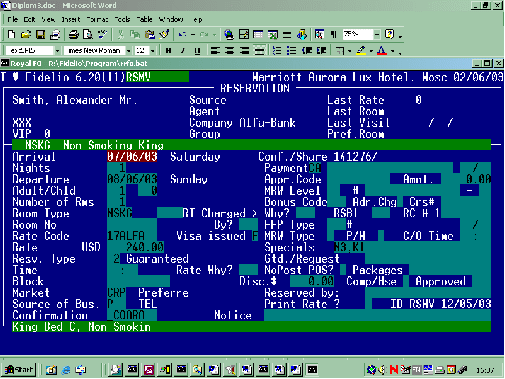505x379 pixels.
Task: Click the Rate field showing 240.00
Action: click(x=136, y=247)
